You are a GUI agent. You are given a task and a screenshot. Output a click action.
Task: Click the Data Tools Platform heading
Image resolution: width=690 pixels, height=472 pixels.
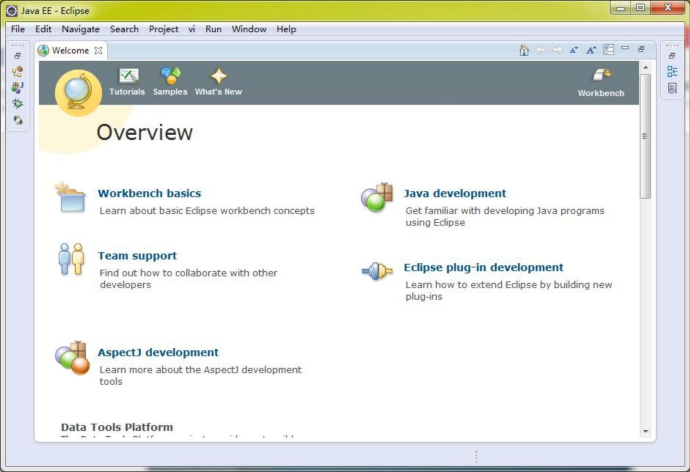pos(117,427)
